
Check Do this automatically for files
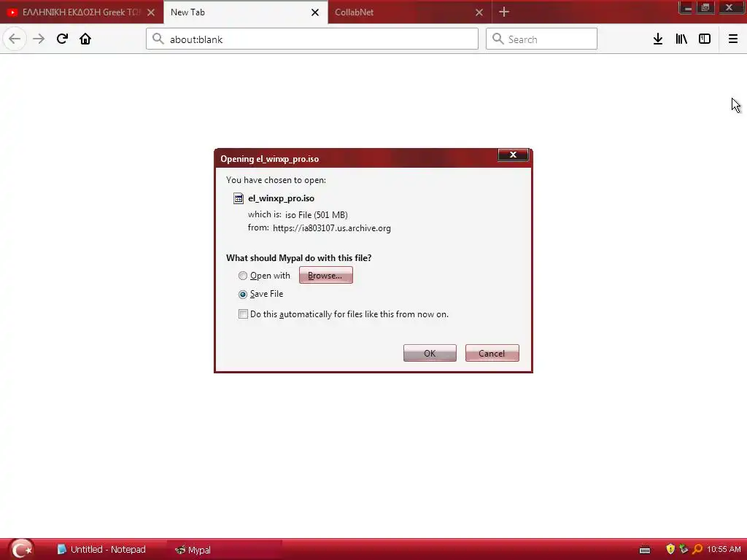(243, 314)
